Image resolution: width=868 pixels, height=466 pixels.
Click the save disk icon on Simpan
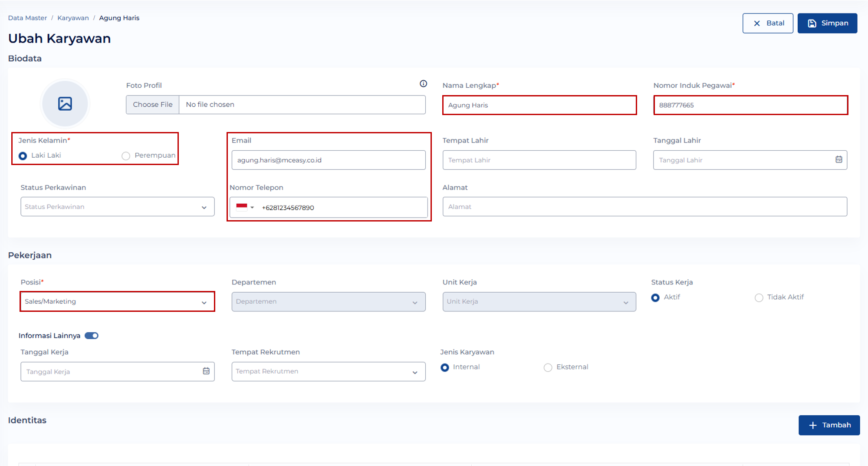tap(812, 23)
